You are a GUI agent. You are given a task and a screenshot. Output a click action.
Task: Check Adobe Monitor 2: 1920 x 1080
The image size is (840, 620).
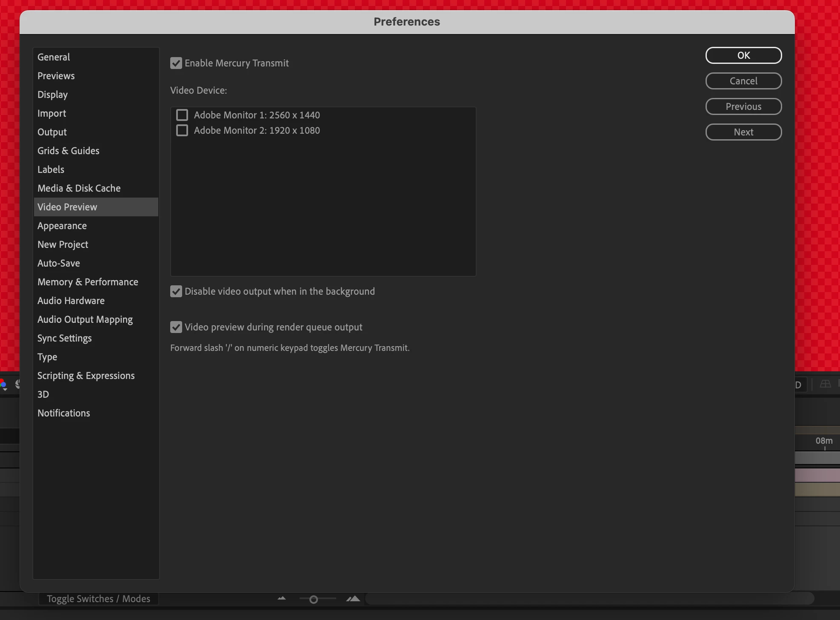click(182, 130)
